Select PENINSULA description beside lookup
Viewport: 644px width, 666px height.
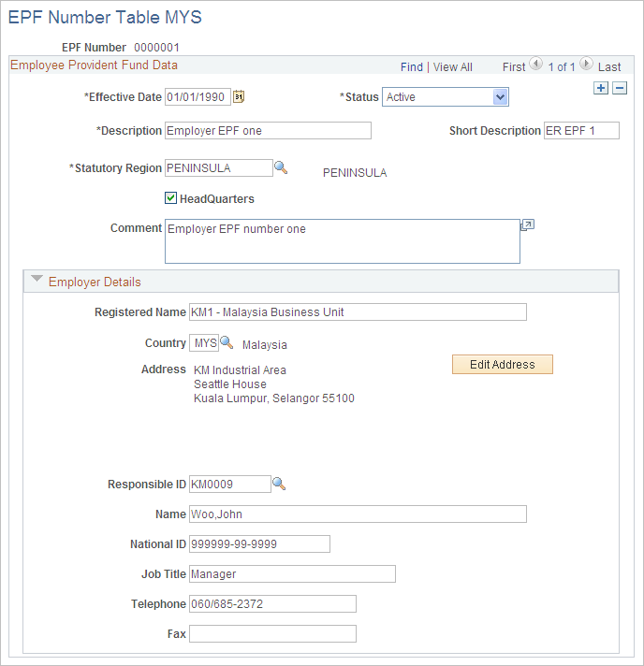point(355,173)
